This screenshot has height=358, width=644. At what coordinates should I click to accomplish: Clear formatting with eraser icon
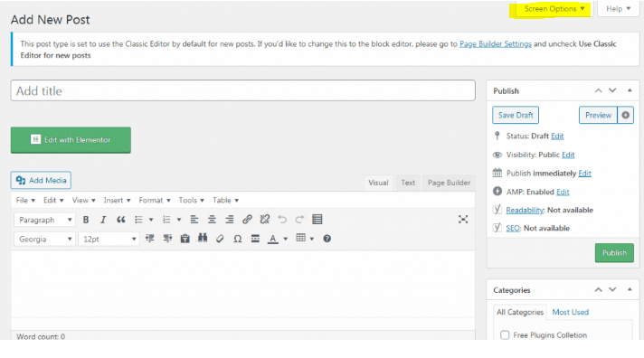click(220, 239)
